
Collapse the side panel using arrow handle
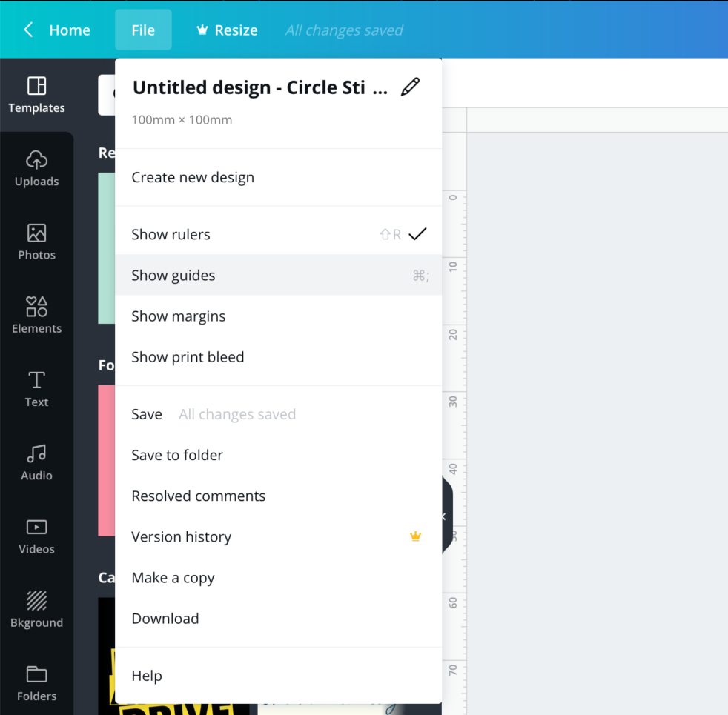[445, 516]
